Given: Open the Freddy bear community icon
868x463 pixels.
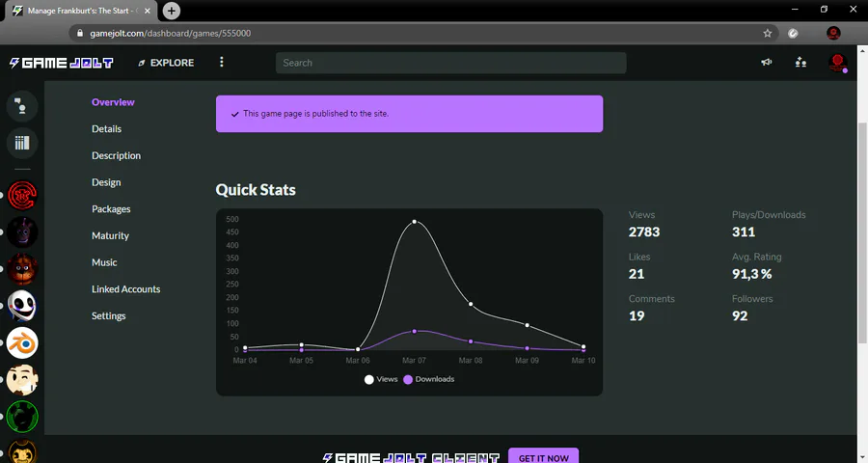Looking at the screenshot, I should [x=22, y=269].
